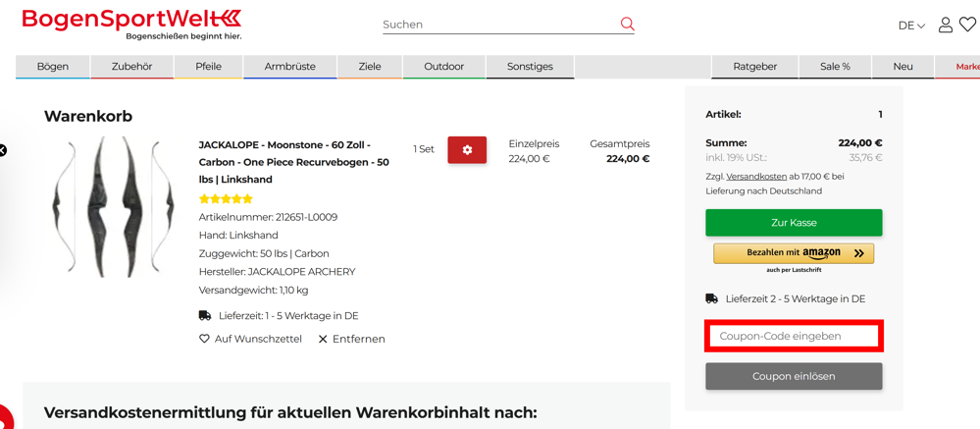980x429 pixels.
Task: Open the Versandkosten link
Action: 756,177
